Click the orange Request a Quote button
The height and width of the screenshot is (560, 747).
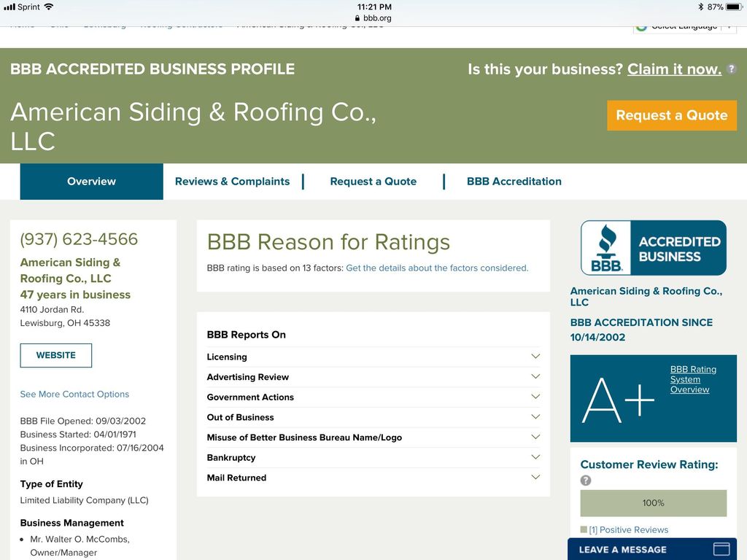[x=672, y=115]
